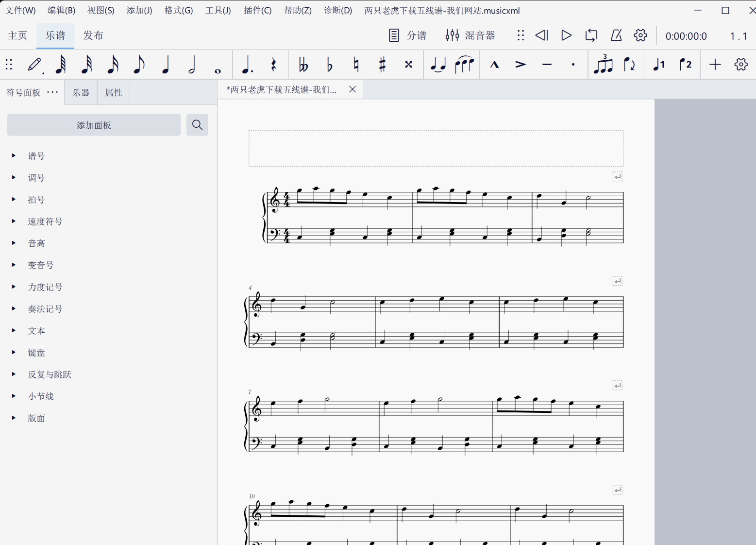Click 反复与跳跃 palette label
The width and height of the screenshot is (756, 545).
click(x=50, y=375)
